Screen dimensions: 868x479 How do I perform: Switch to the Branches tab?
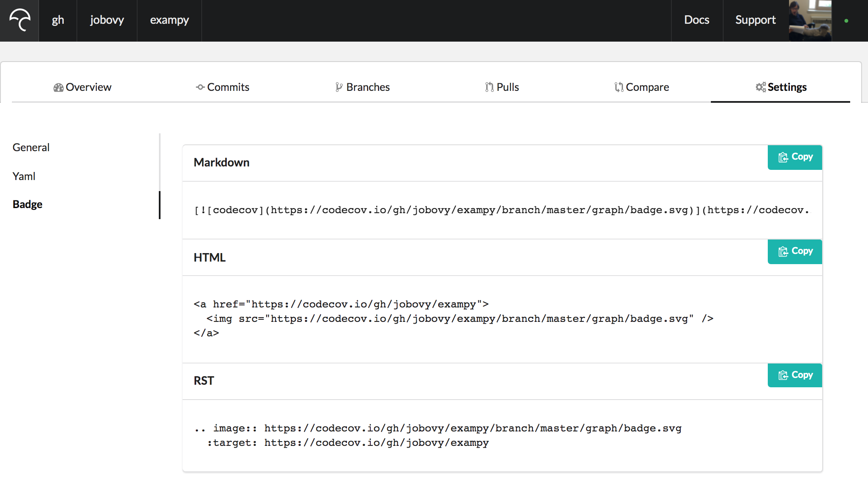(362, 87)
